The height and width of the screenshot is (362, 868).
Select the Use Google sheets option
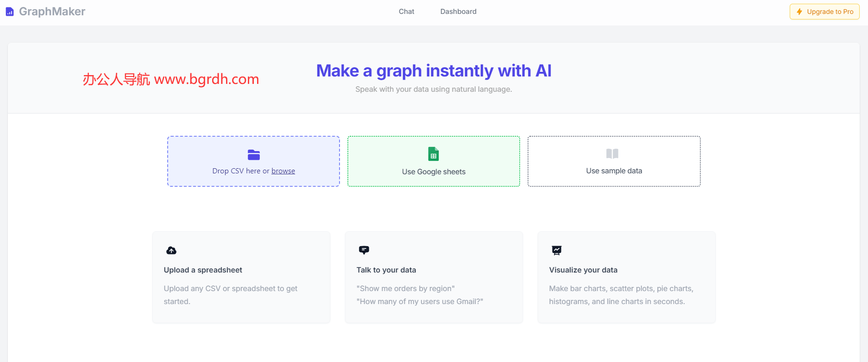pos(433,161)
